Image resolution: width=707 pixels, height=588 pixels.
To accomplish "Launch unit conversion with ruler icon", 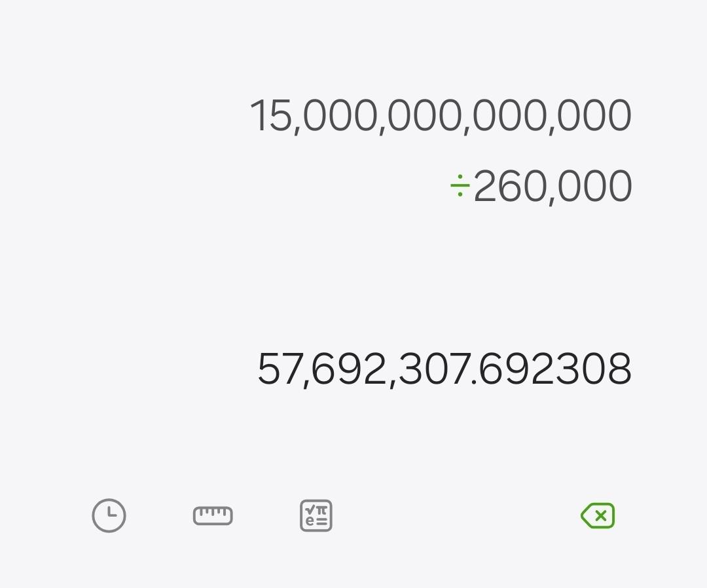I will pos(213,516).
